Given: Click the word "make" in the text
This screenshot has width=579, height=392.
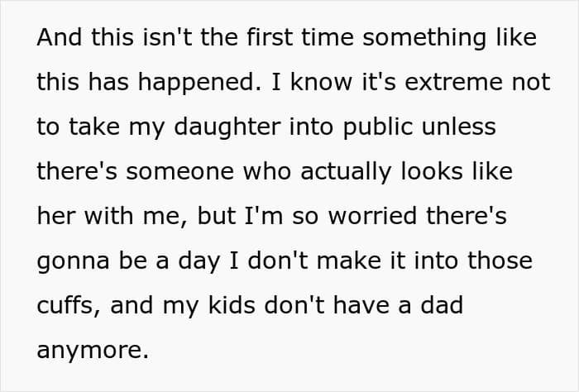Looking at the screenshot, I should pyautogui.click(x=349, y=261).
